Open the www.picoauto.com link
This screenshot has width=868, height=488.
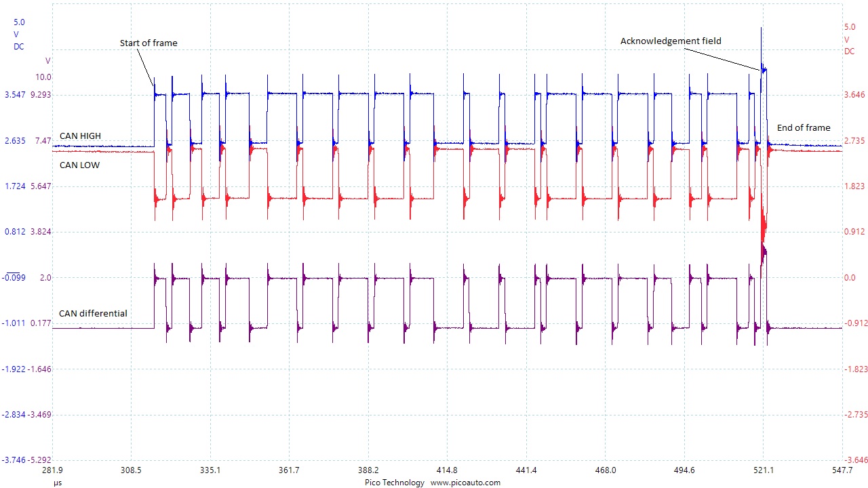coord(465,483)
